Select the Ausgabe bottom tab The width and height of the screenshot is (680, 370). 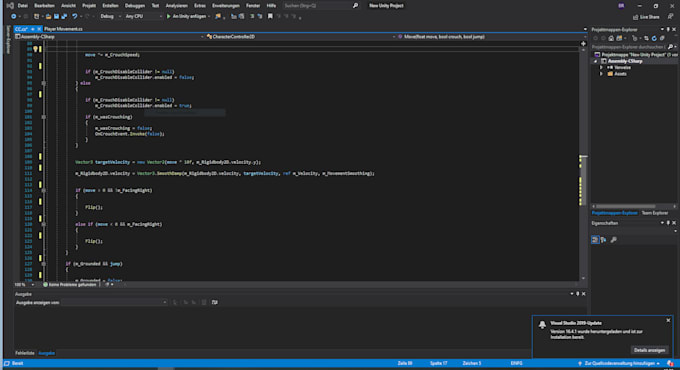point(46,353)
